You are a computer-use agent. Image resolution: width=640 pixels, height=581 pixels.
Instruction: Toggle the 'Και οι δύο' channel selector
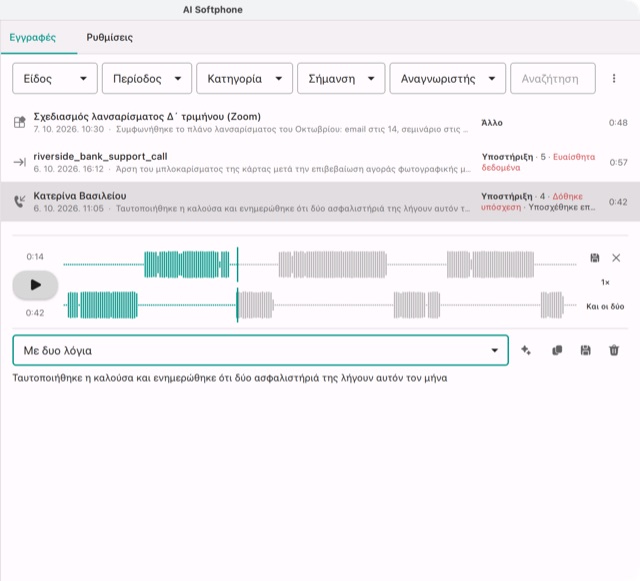coord(605,306)
